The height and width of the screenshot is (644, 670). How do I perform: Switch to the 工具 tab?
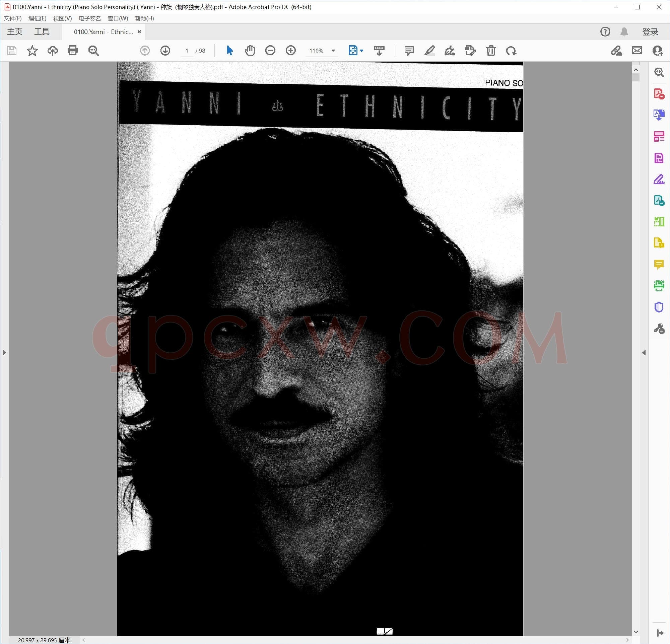[42, 32]
